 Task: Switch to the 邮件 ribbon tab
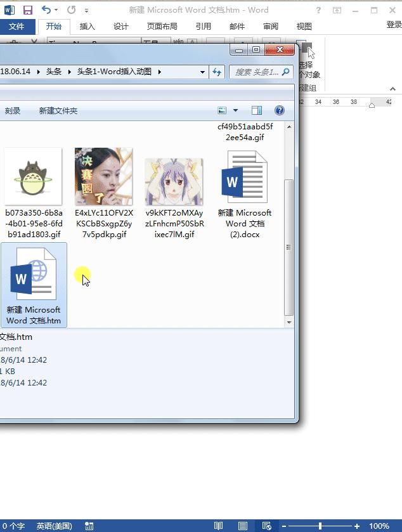pyautogui.click(x=237, y=27)
